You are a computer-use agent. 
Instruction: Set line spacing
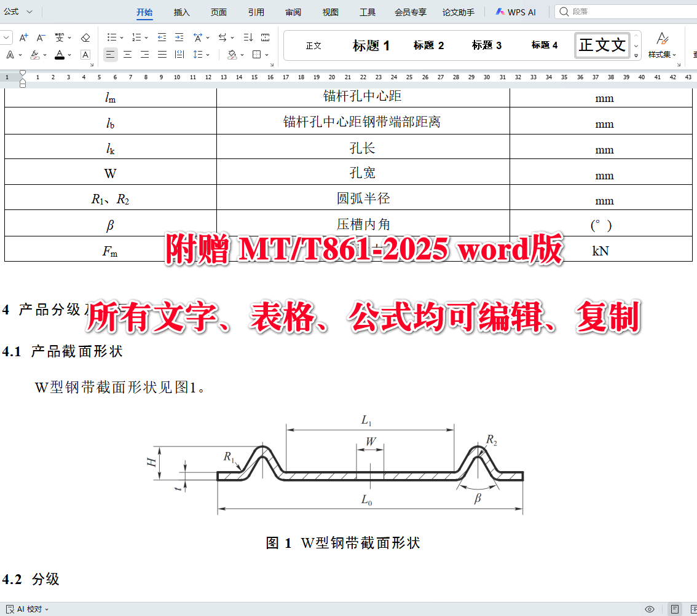coord(198,55)
